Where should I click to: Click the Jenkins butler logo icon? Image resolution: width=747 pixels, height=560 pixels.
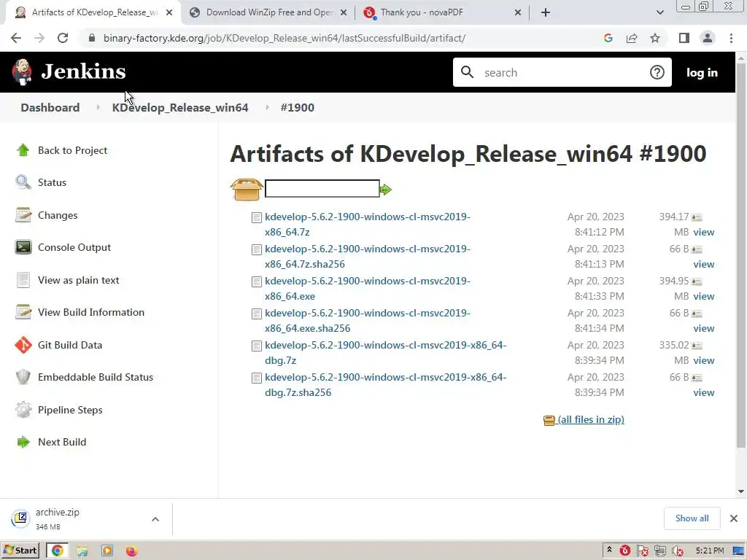pyautogui.click(x=22, y=72)
